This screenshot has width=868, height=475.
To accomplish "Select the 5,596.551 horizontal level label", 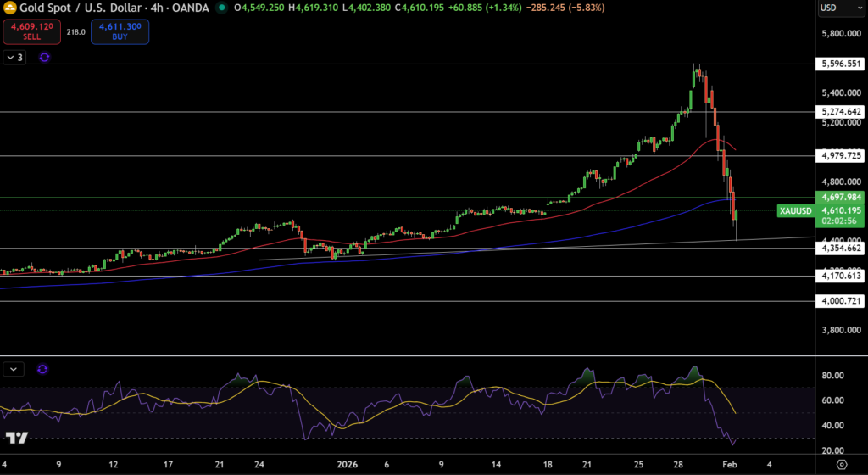I will click(841, 64).
